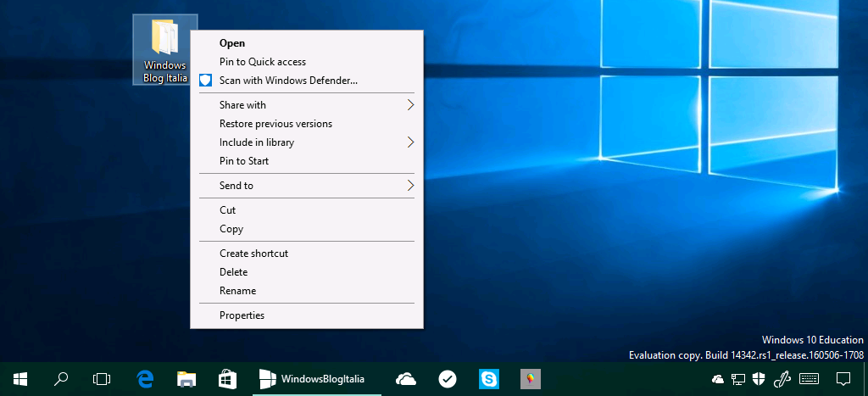Open the Start menu

tap(20, 379)
